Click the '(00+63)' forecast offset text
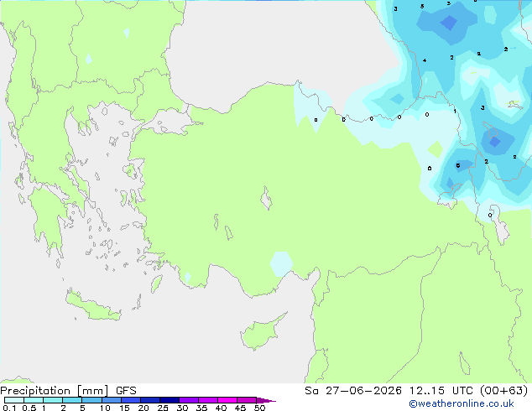 (x=503, y=391)
